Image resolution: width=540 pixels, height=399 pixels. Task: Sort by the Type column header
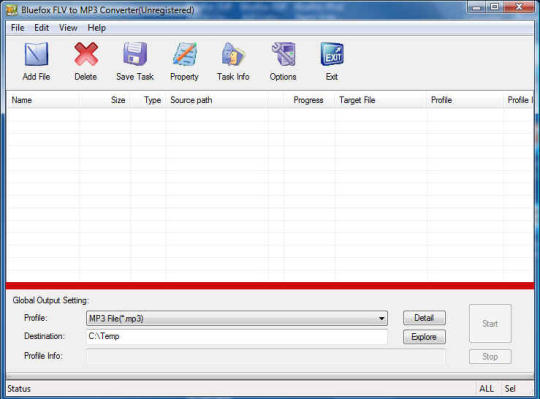coord(148,100)
